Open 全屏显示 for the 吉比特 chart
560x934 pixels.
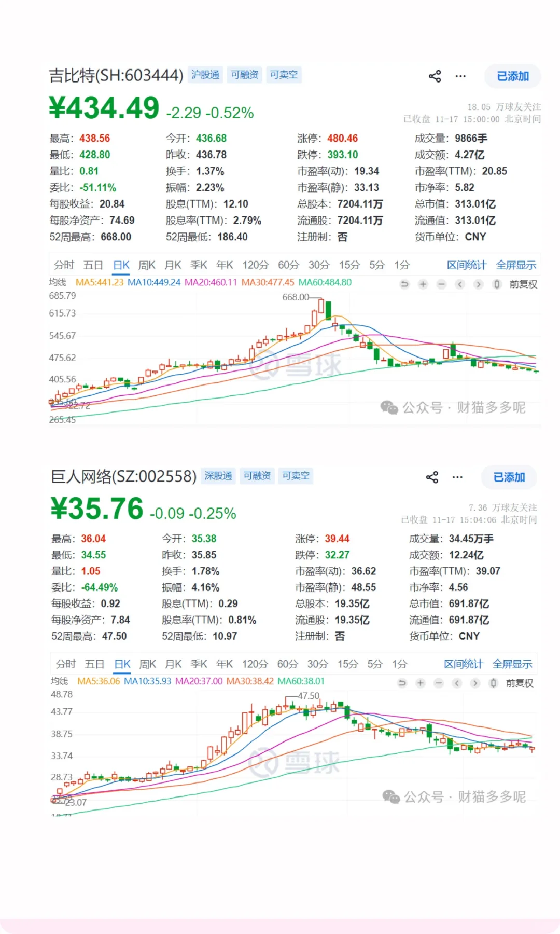516,265
